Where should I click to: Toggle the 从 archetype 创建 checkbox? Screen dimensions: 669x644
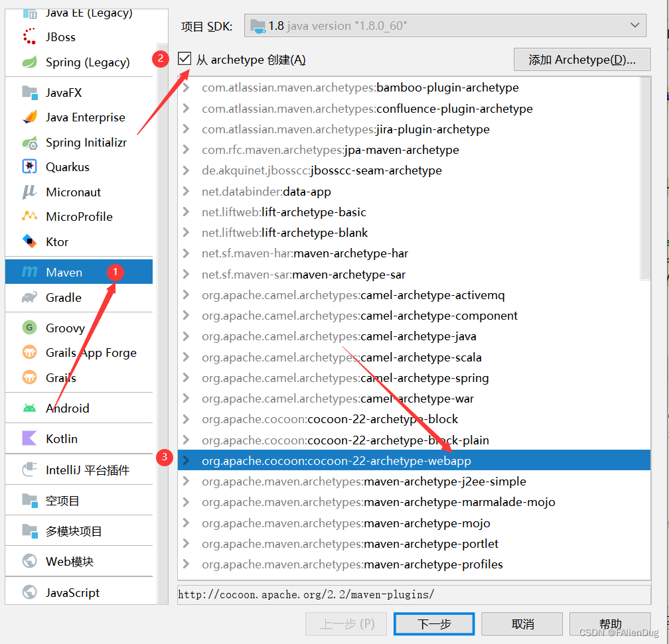coord(185,59)
